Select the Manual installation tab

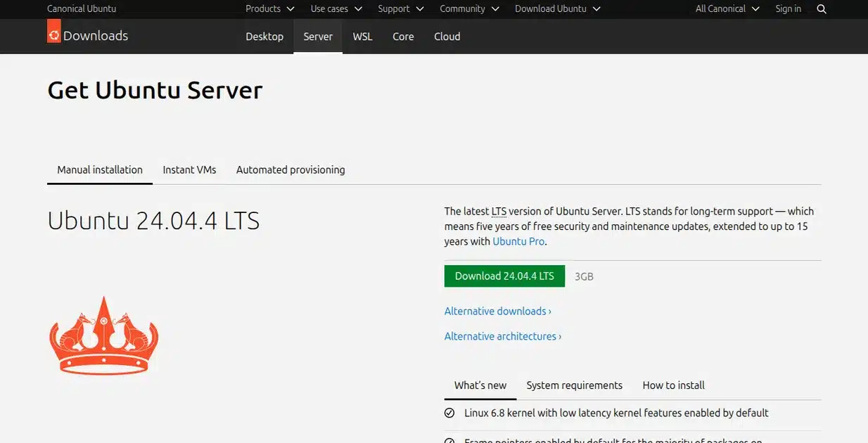point(100,170)
